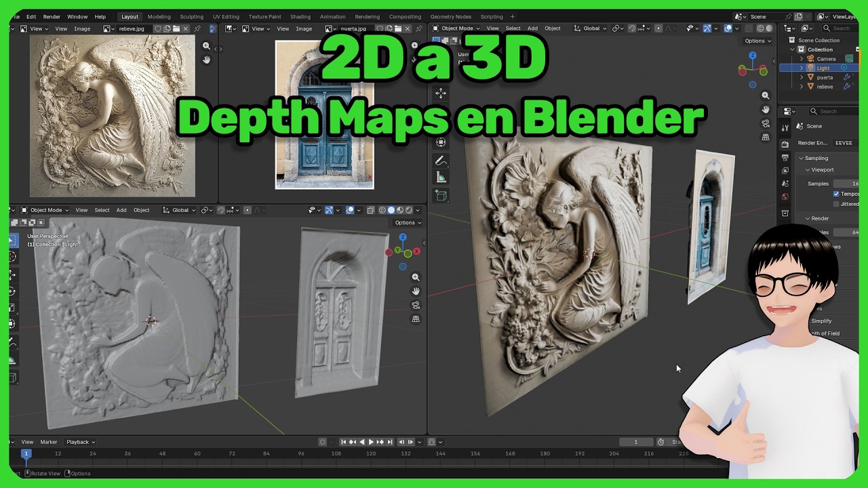
Task: Open the World properties tab icon
Action: point(785,197)
